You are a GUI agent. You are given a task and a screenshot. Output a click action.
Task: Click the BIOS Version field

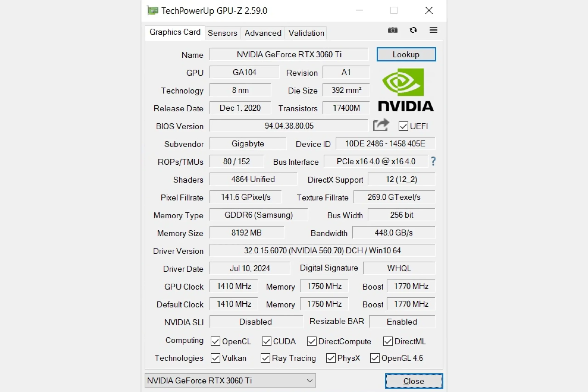(x=289, y=126)
